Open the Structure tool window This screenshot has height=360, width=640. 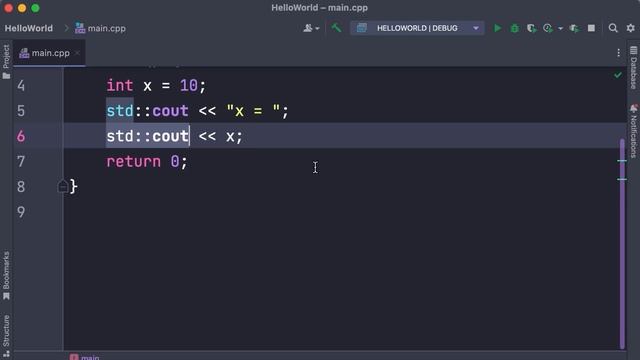click(x=6, y=336)
